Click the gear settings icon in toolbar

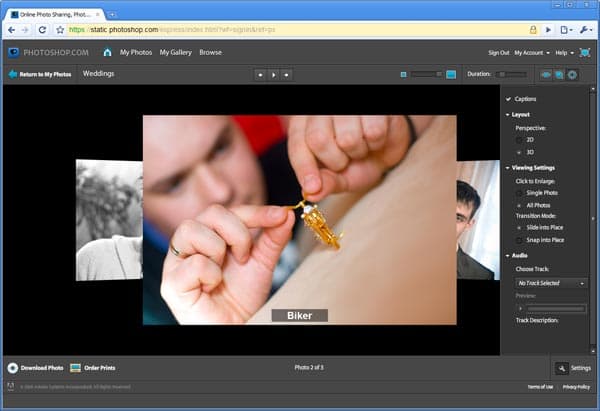coord(572,75)
